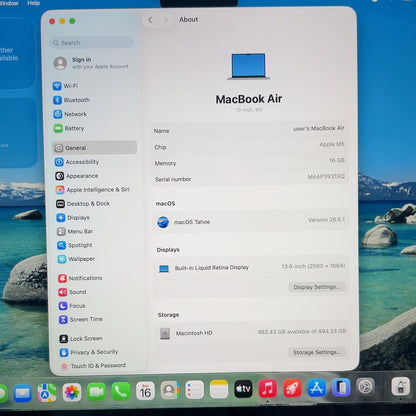Open Apple Intelligence & Siri settings
Image resolution: width=416 pixels, height=416 pixels.
(93, 190)
